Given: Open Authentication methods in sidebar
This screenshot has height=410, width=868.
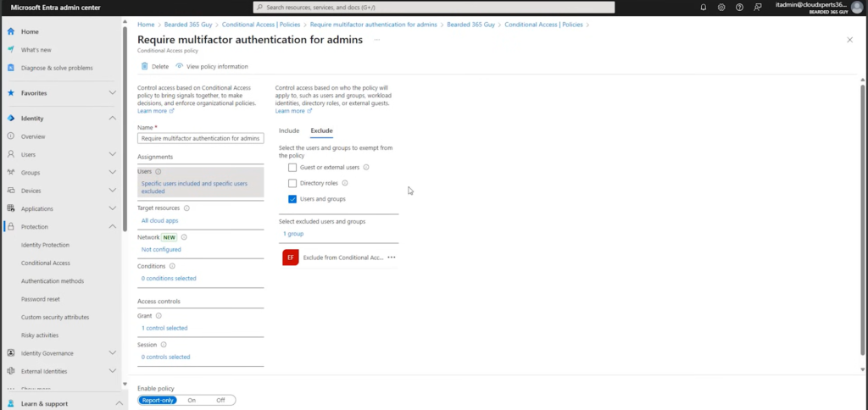Looking at the screenshot, I should (x=53, y=281).
